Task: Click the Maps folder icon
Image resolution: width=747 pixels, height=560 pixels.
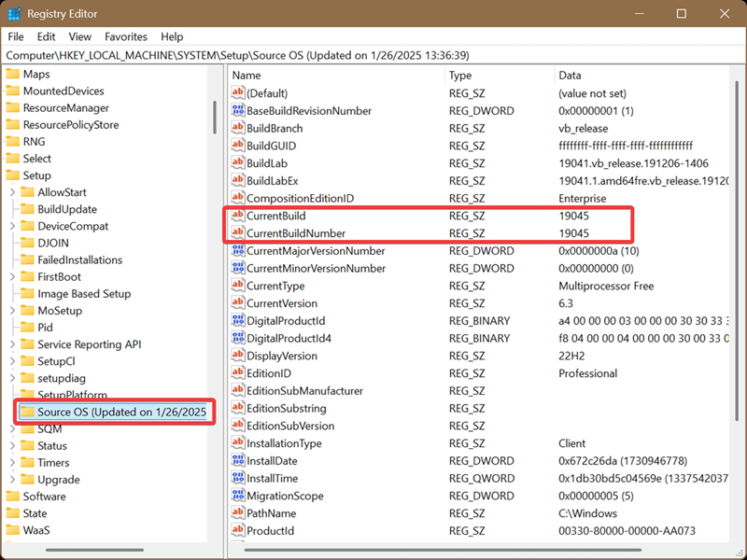Action: (13, 74)
